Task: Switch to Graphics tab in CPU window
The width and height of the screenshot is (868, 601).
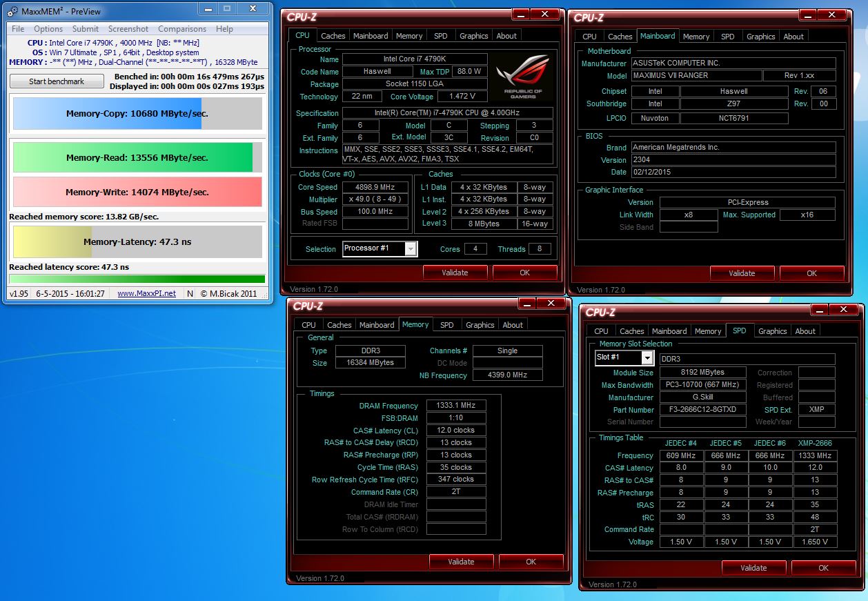Action: (474, 36)
